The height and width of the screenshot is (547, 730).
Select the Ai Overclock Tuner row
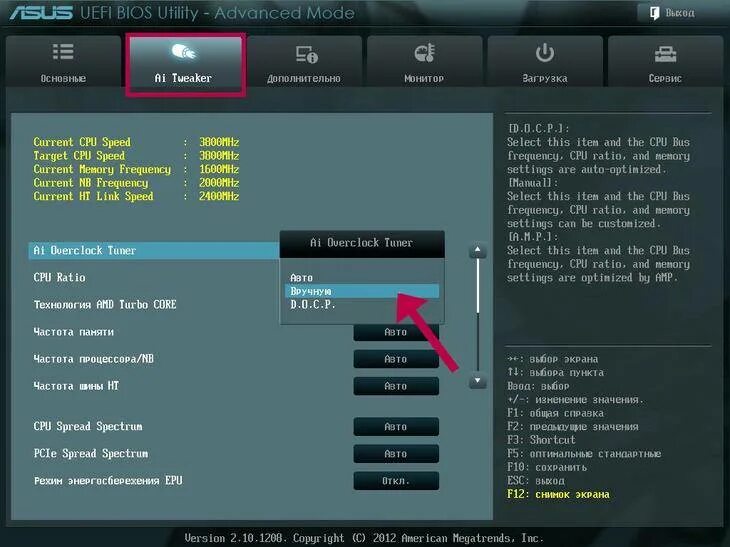pyautogui.click(x=154, y=250)
